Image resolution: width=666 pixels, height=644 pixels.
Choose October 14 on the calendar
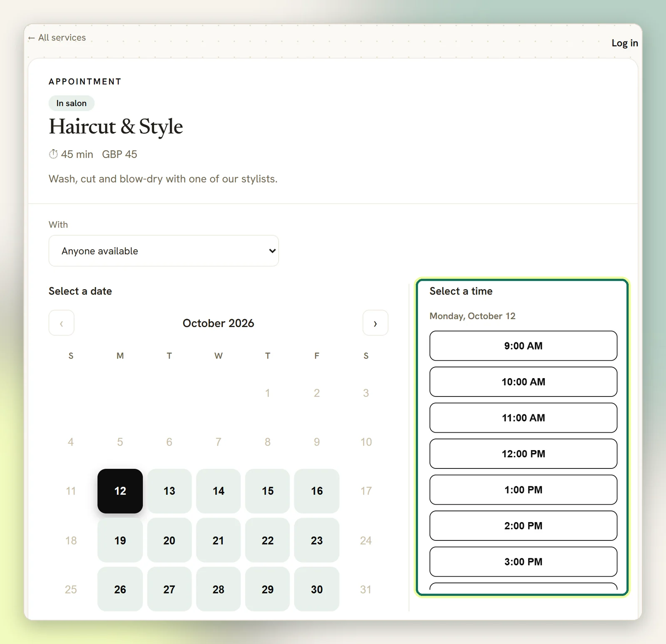219,491
